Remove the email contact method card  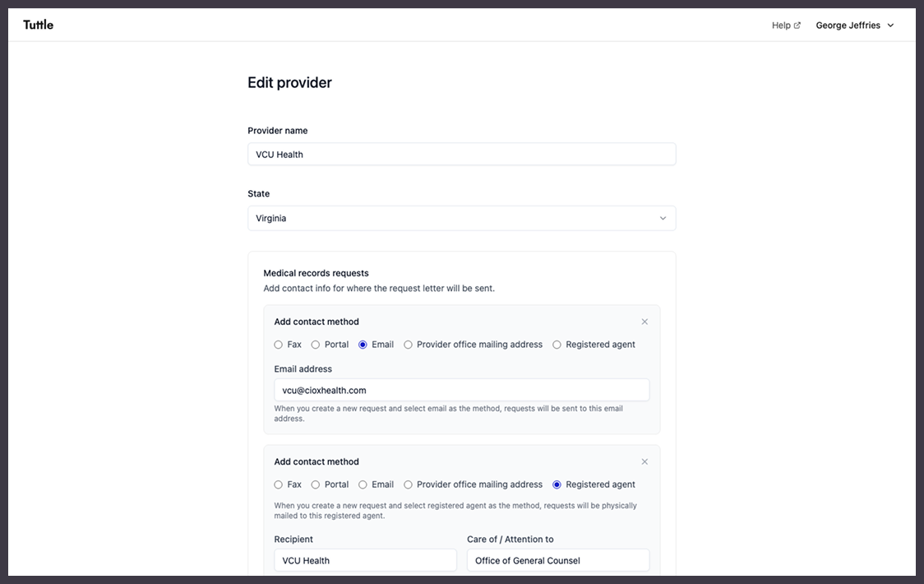click(644, 322)
